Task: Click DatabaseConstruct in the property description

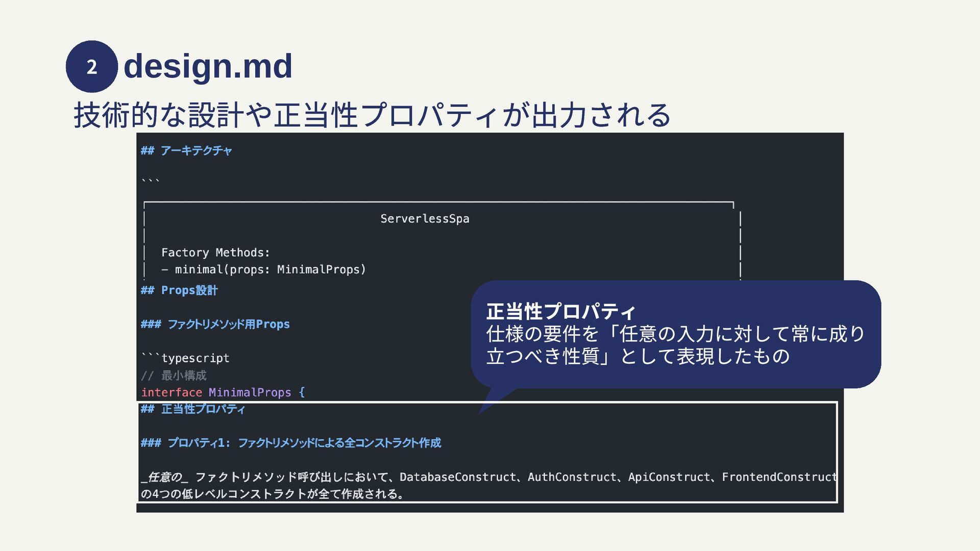Action: tap(457, 477)
